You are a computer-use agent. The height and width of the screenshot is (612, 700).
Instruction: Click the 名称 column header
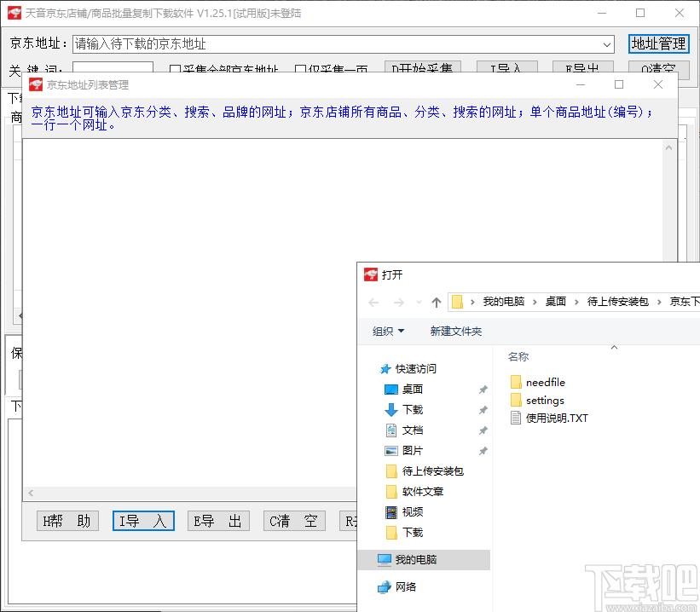pyautogui.click(x=518, y=356)
